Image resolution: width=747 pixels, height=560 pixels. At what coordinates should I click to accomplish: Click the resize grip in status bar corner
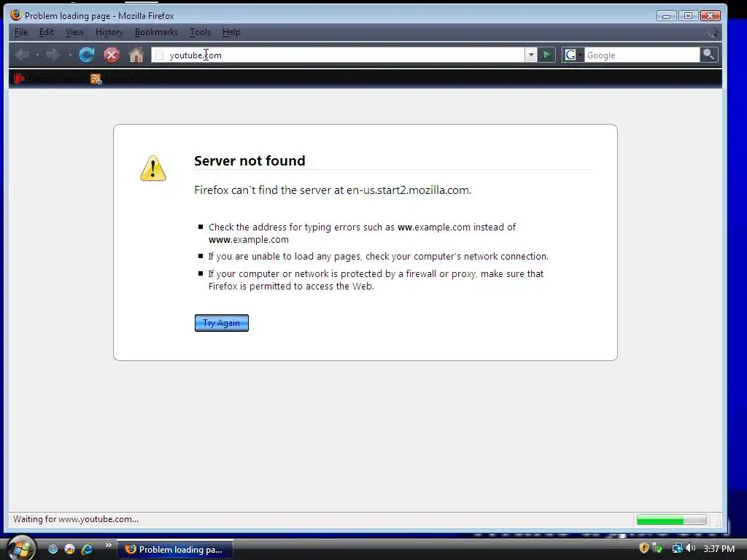click(717, 522)
